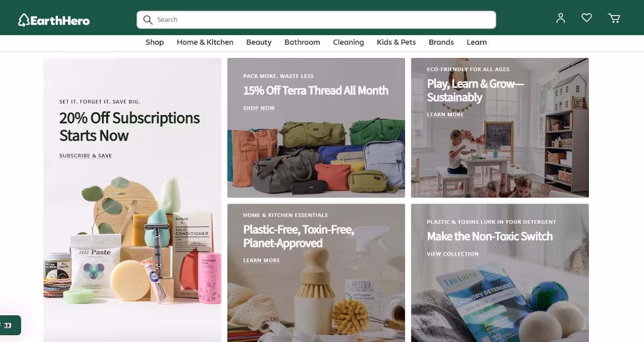Click Make the Non-Toxic Switch heading

pos(490,236)
